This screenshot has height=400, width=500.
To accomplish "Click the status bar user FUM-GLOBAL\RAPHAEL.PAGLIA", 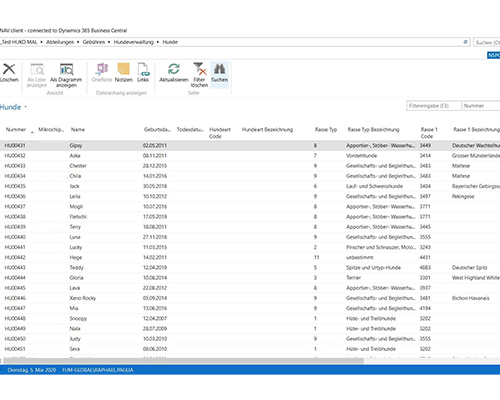I will pyautogui.click(x=97, y=370).
